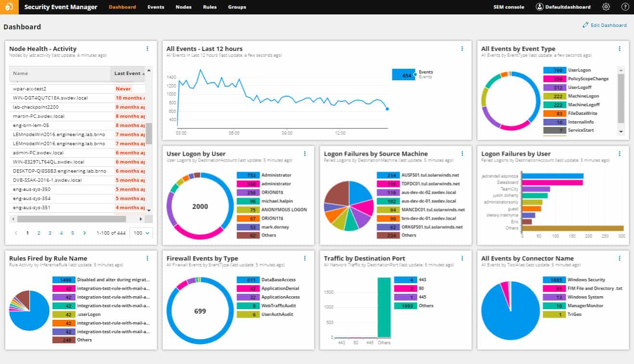Image resolution: width=634 pixels, height=364 pixels.
Task: Go to the Rules tab
Action: click(210, 7)
